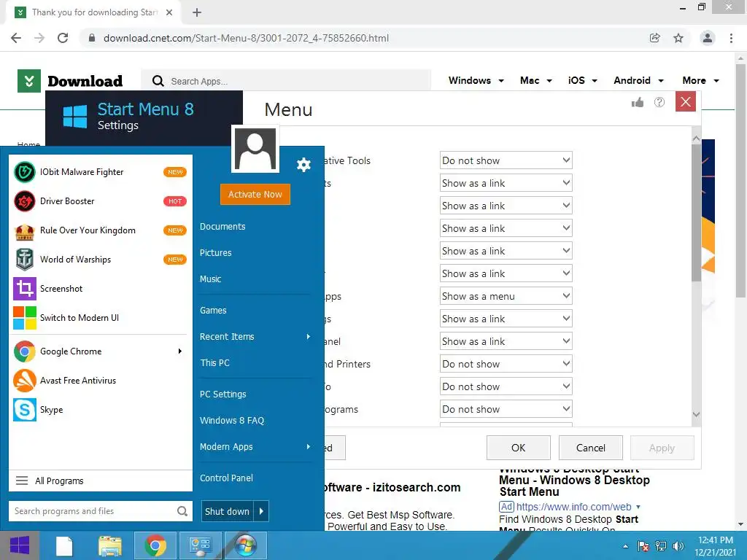Reload the current browser page

[x=63, y=38]
